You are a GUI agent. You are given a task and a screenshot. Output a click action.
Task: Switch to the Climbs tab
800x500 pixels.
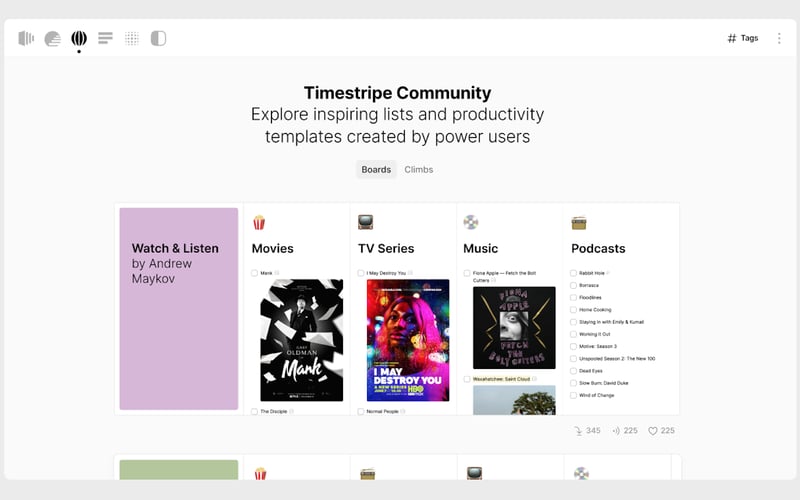pyautogui.click(x=418, y=169)
